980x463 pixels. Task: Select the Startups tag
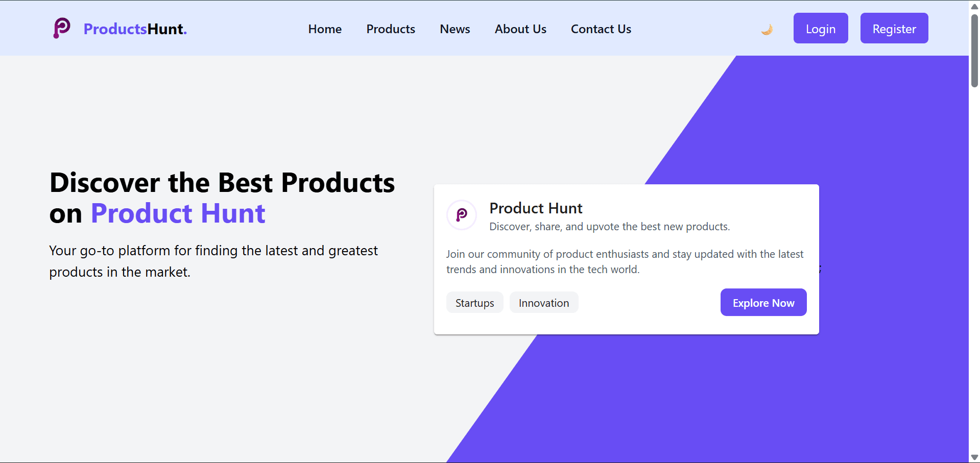pyautogui.click(x=474, y=302)
